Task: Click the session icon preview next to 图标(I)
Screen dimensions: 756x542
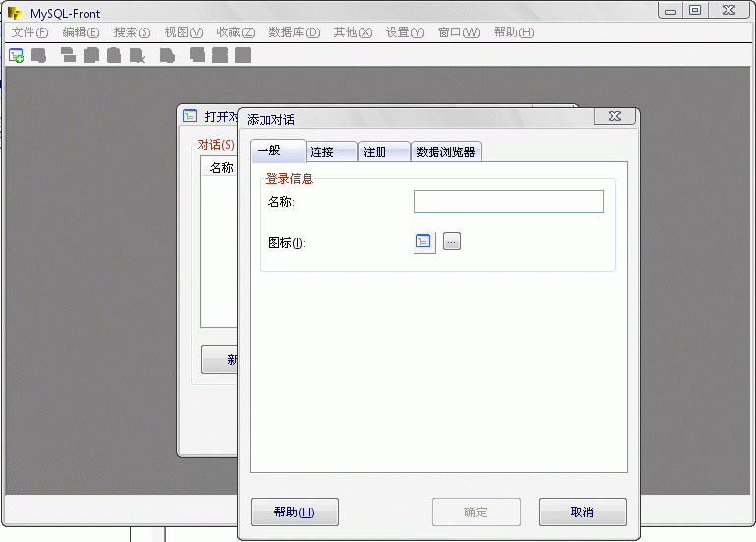Action: [x=424, y=242]
